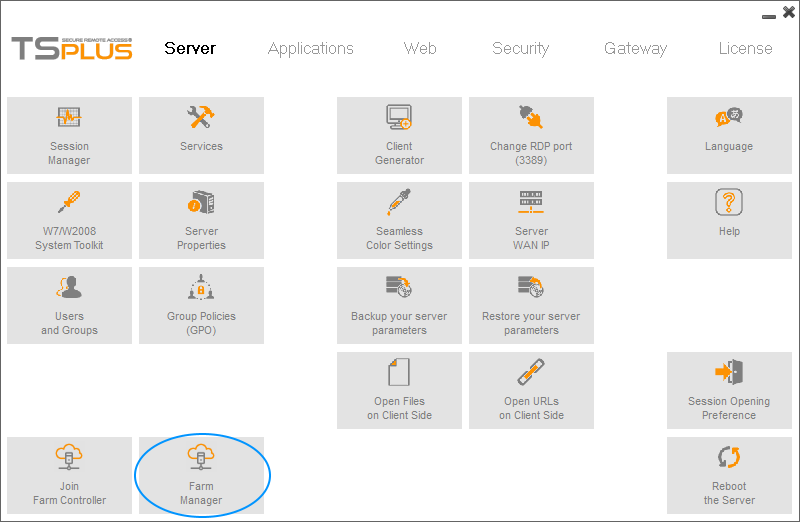Switch to the Security tab
This screenshot has width=800, height=522.
(x=520, y=48)
